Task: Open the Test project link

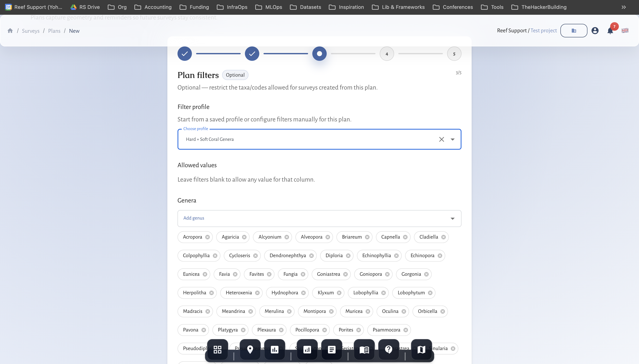Action: coord(543,30)
